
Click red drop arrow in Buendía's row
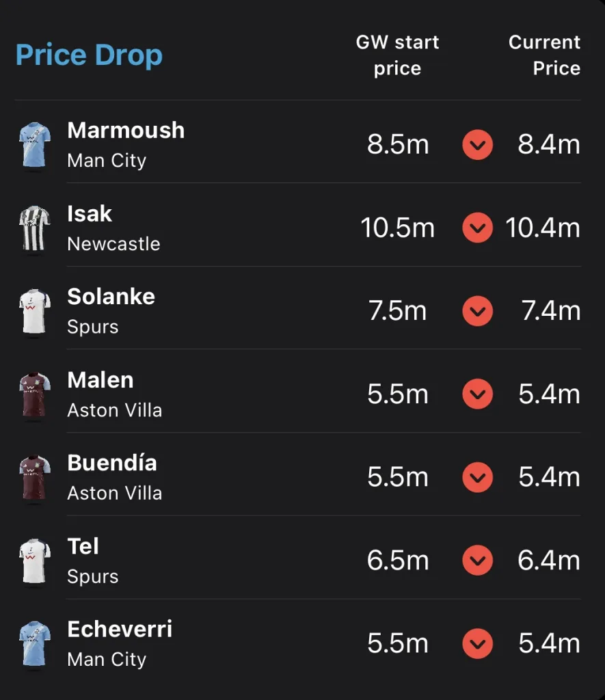point(477,477)
